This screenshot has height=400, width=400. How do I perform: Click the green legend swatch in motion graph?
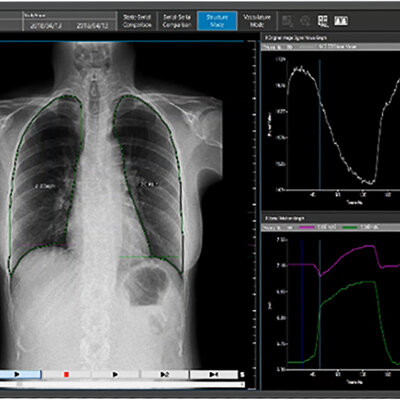[350, 227]
